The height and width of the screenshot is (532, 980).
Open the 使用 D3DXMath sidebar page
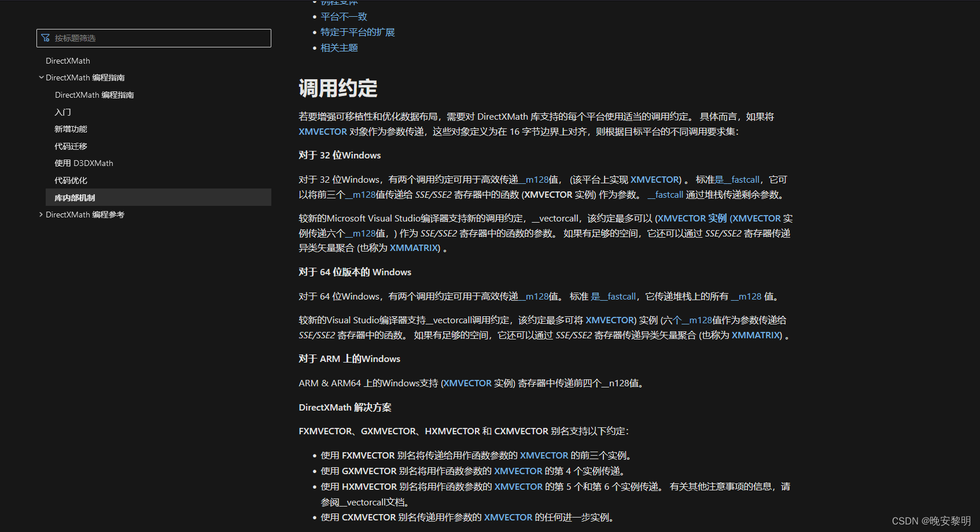[x=84, y=163]
